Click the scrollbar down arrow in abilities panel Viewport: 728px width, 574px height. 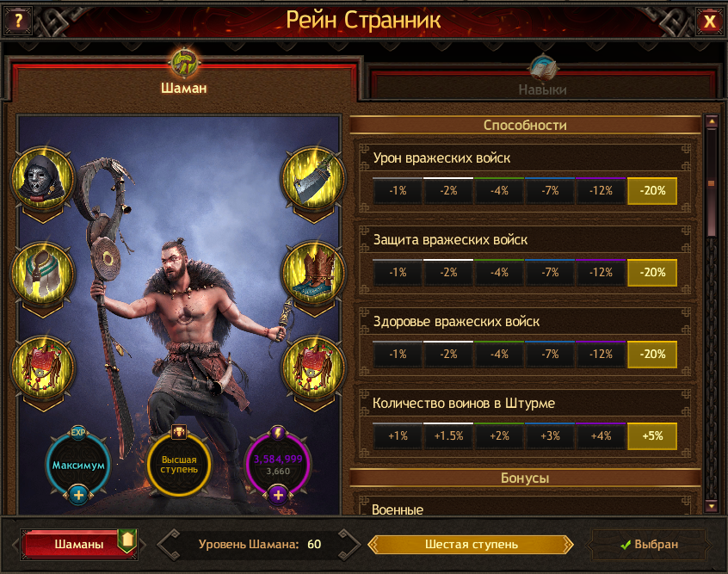[x=712, y=505]
